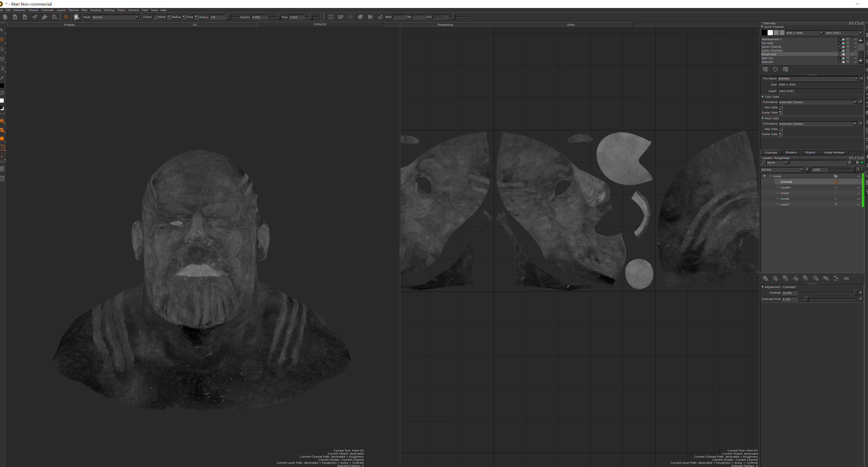This screenshot has height=467, width=868.
Task: Click add adjustment layer icon
Action: click(x=796, y=278)
